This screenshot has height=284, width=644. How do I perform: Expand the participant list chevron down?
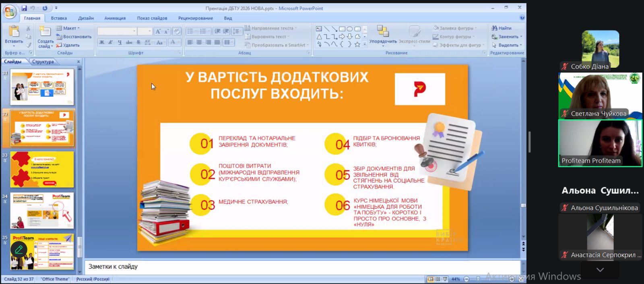[600, 270]
